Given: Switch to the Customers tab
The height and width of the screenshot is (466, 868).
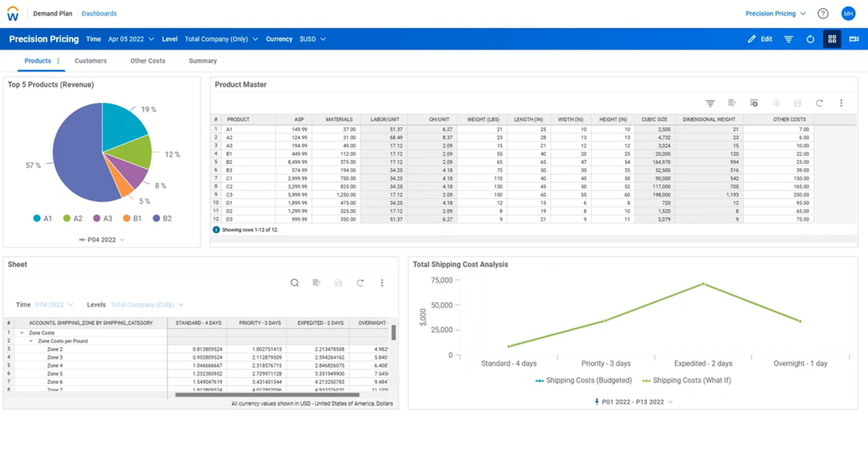Looking at the screenshot, I should coord(90,61).
